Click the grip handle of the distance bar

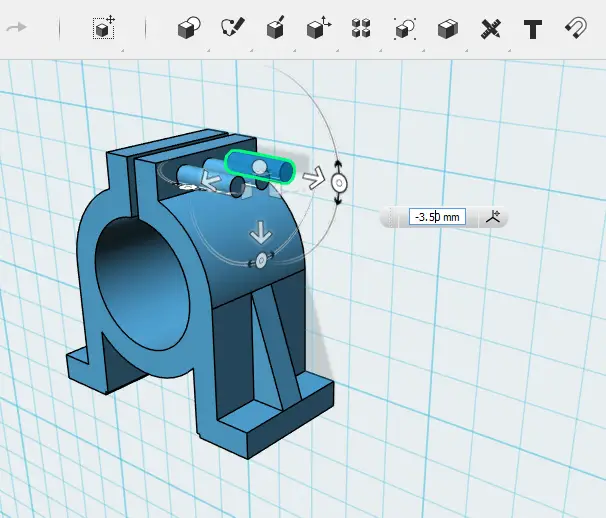391,217
